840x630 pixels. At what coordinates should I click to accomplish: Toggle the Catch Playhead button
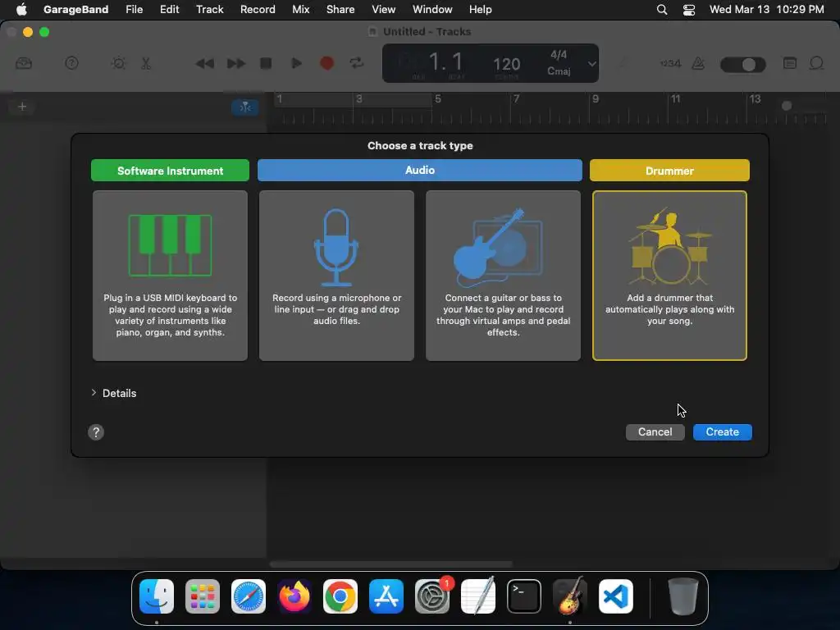coord(244,107)
